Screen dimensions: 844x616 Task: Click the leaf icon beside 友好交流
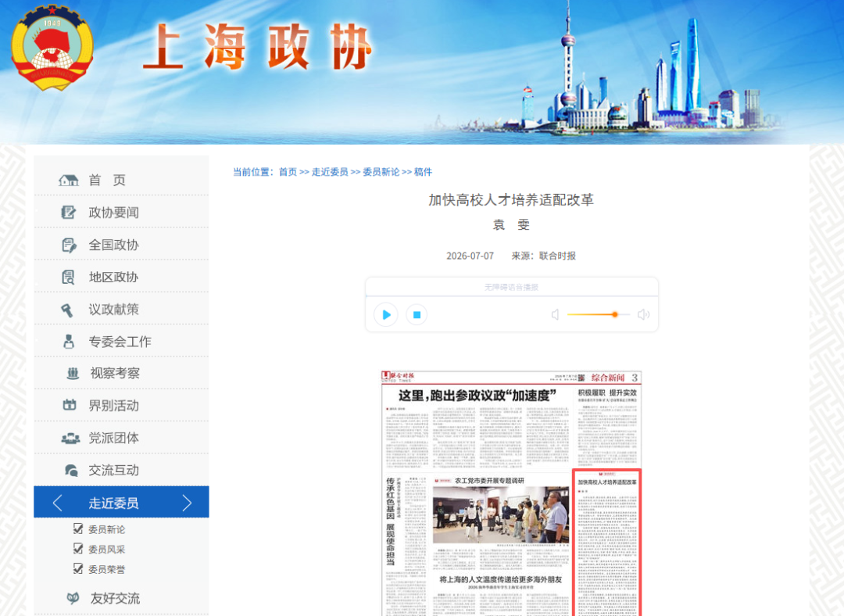click(73, 598)
